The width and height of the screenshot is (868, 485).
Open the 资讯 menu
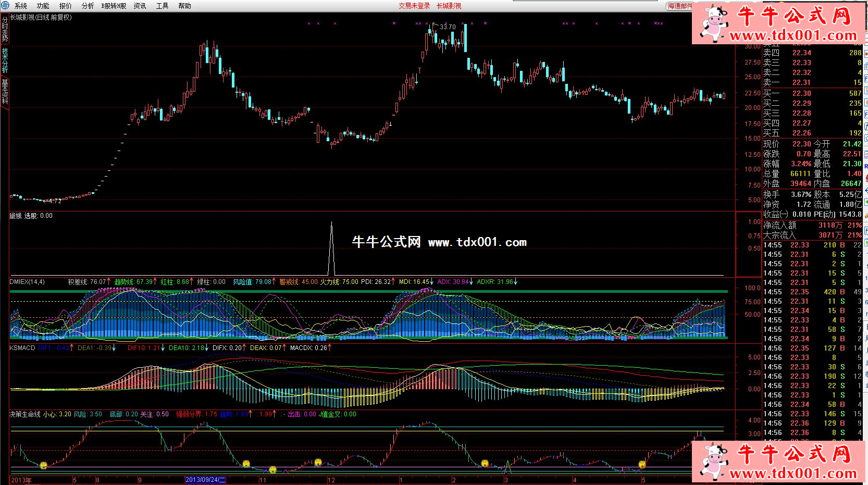tap(140, 6)
